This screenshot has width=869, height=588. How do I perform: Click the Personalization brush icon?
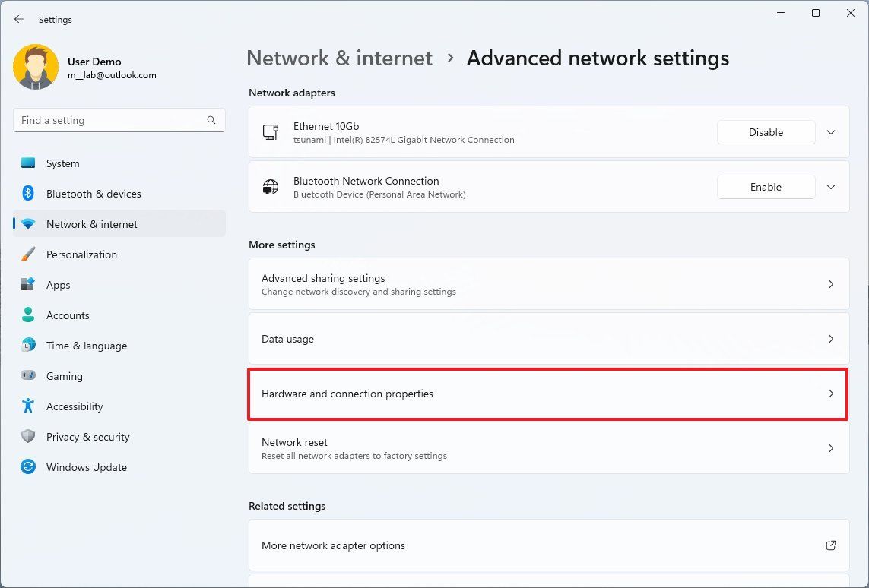(x=27, y=254)
